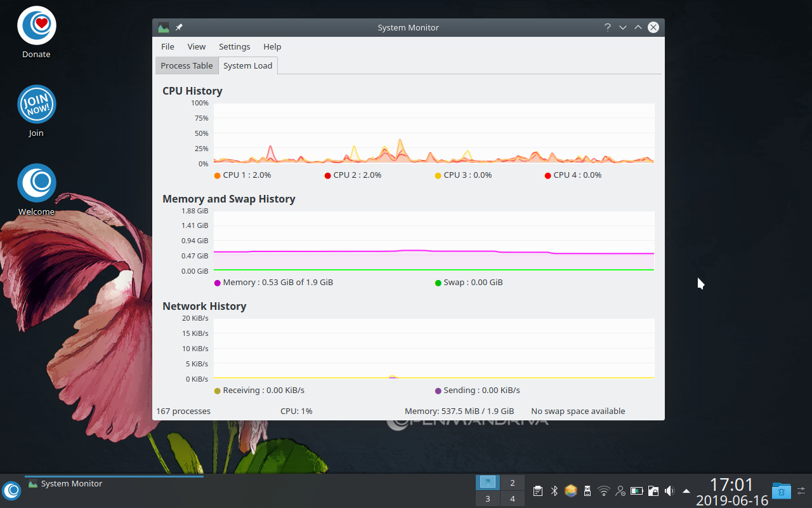
Task: Open the System Monitor window menu icon
Action: click(x=164, y=27)
